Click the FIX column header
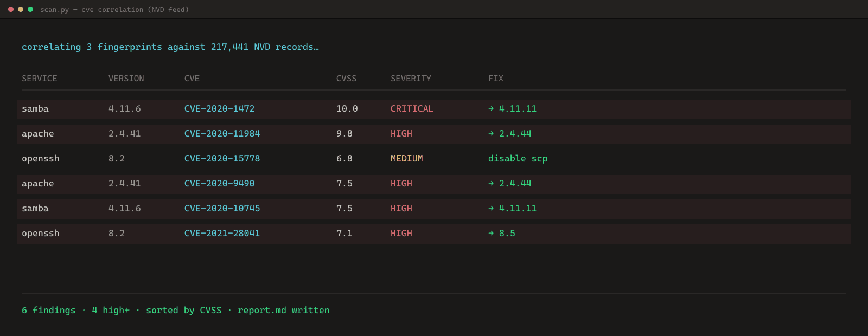Screen dimensions: 868x336 tap(496, 79)
